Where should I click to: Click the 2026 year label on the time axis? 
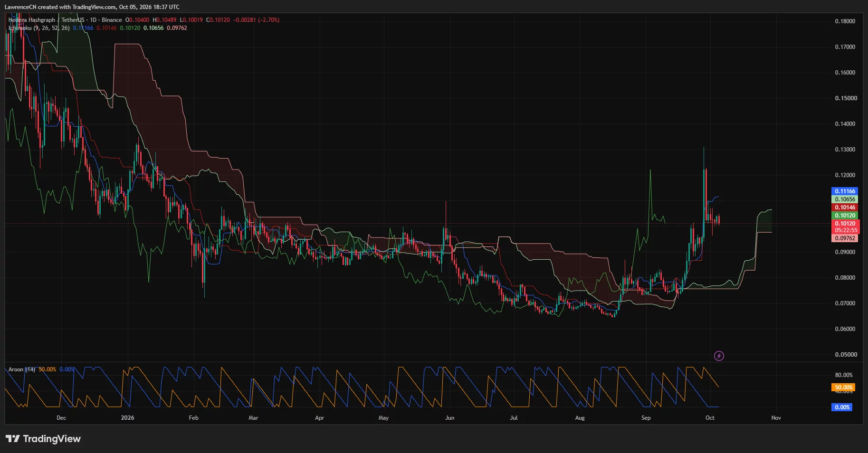(127, 418)
